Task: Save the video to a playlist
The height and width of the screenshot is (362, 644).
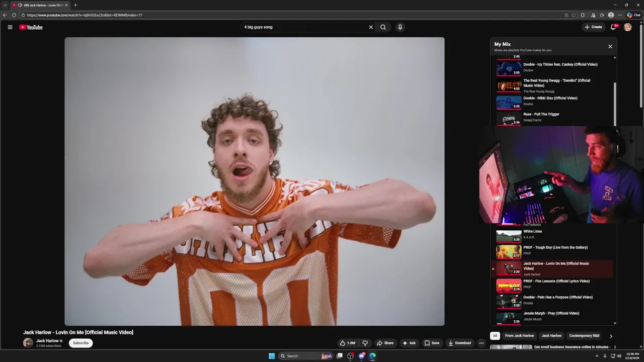Action: 432,343
